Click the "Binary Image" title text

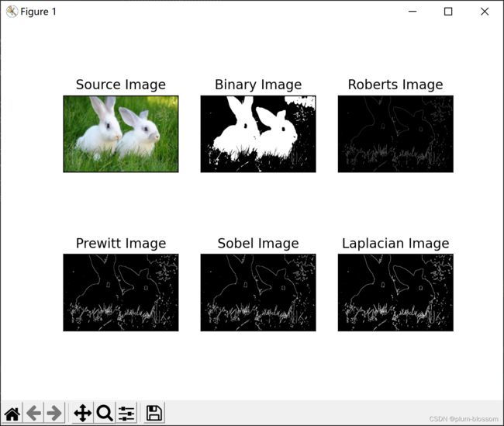pos(258,85)
